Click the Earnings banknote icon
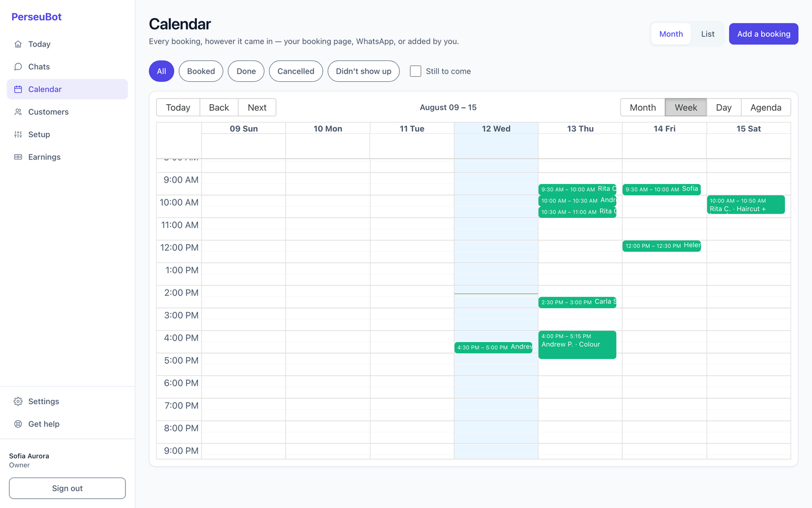Image resolution: width=812 pixels, height=508 pixels. [18, 157]
